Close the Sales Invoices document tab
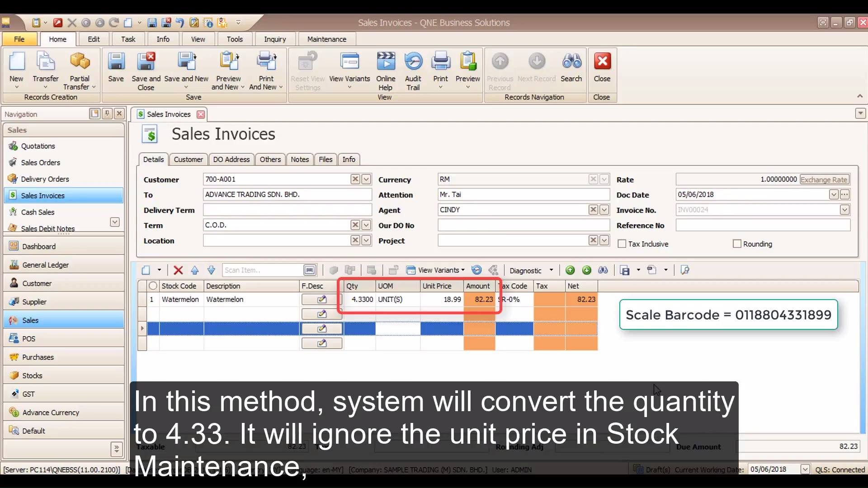The height and width of the screenshot is (488, 868). pyautogui.click(x=201, y=114)
